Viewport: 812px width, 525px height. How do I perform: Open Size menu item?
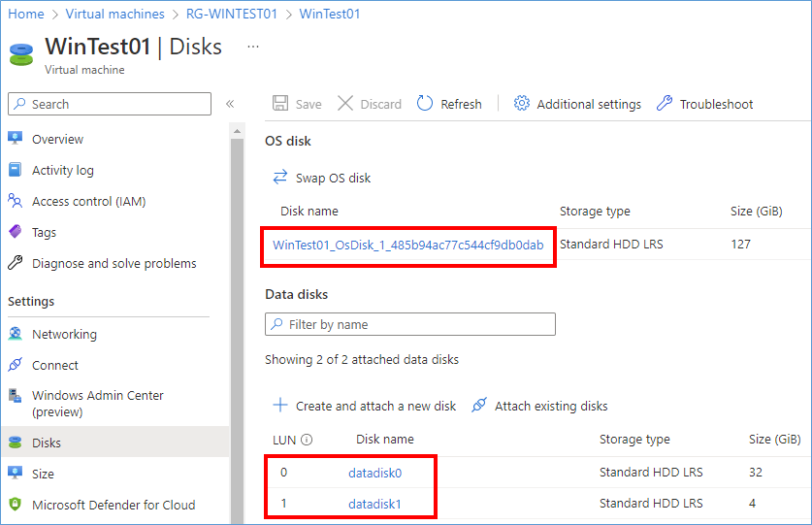coord(43,475)
